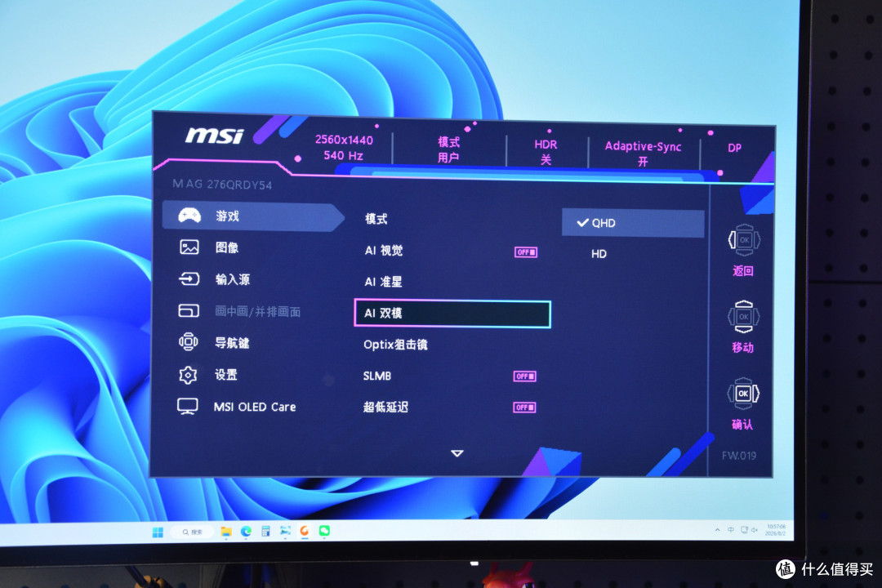Click the muted volume tray icon

pos(755,529)
